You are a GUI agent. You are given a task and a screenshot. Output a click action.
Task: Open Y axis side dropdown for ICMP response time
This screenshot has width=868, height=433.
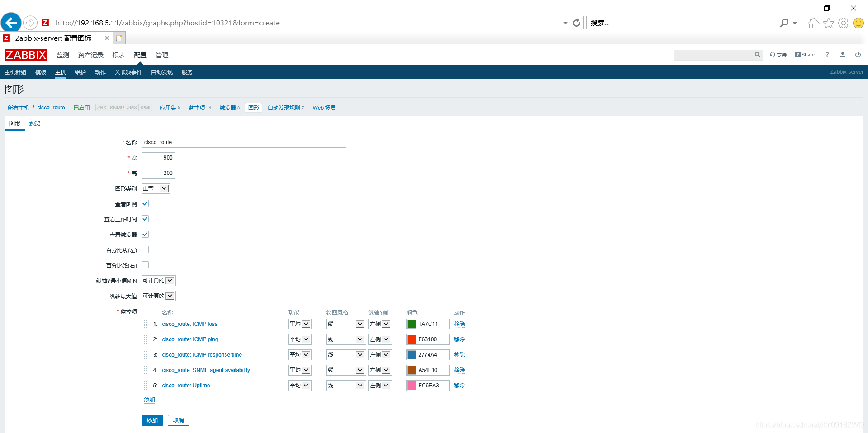[x=380, y=355]
